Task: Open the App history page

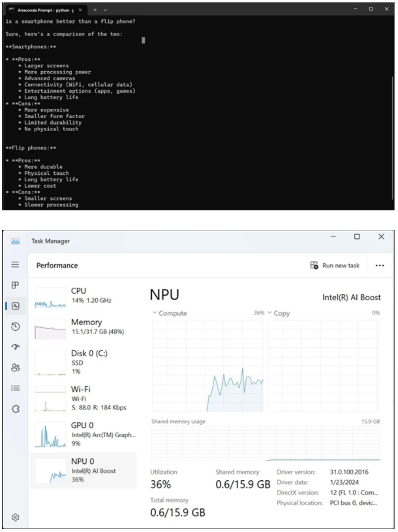Action: coord(15,327)
